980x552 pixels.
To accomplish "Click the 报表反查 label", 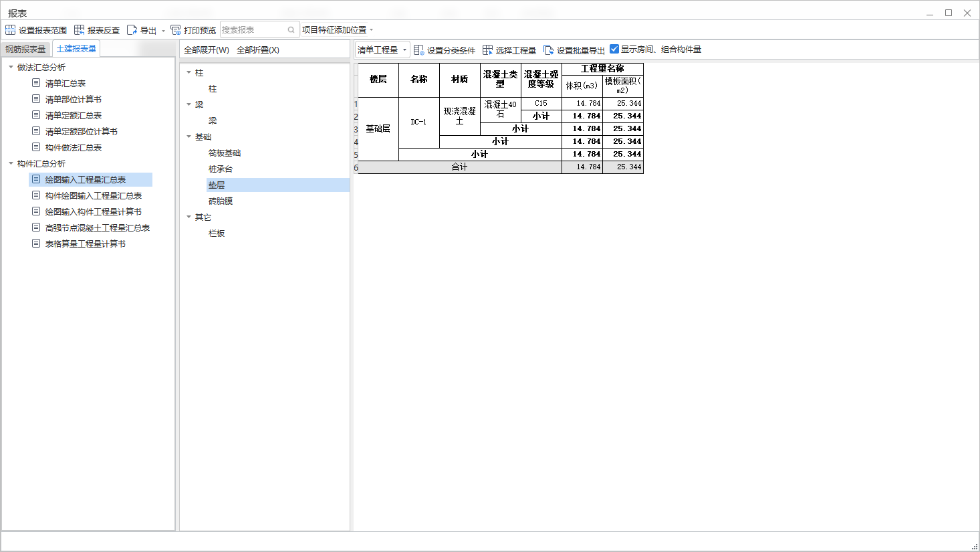I will coord(104,31).
